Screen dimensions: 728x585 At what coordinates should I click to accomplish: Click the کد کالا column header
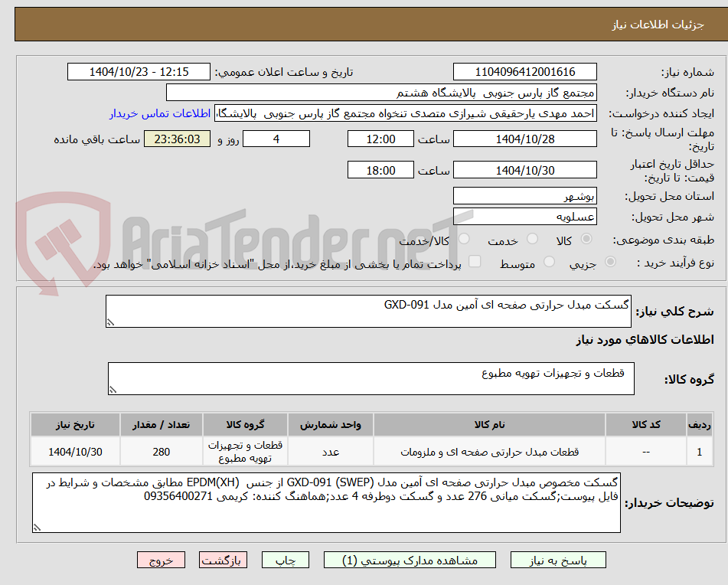[646, 424]
